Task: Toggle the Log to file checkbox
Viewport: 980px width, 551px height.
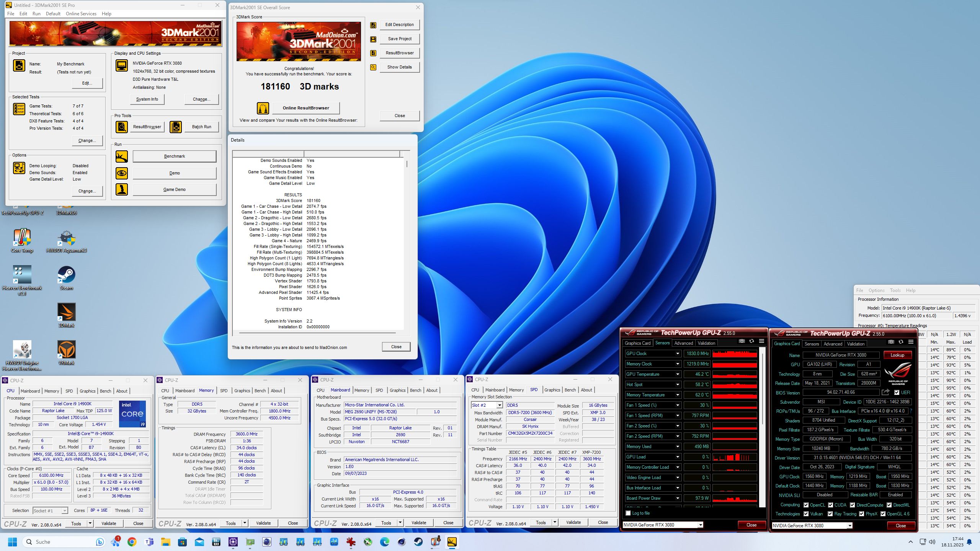Action: coord(628,514)
